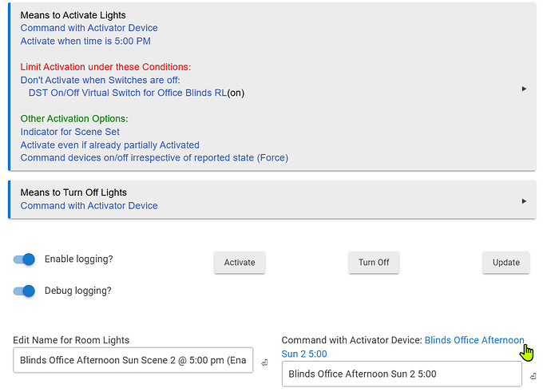Select the Command devices on/off irrespective (Force) option
This screenshot has height=392, width=551.
point(154,157)
